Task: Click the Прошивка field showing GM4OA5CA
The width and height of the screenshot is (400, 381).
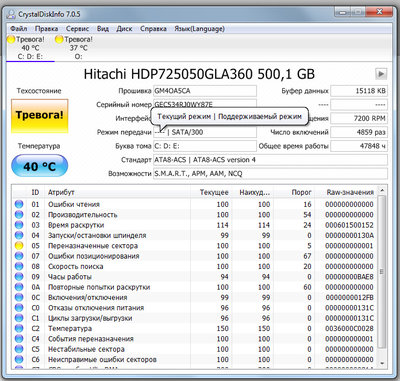Action: coord(205,91)
